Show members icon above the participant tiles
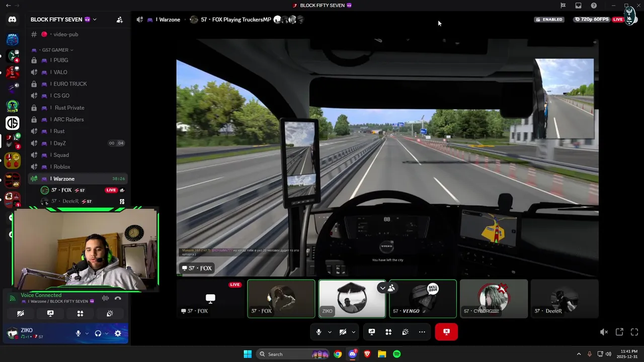Image resolution: width=644 pixels, height=362 pixels. [391, 288]
